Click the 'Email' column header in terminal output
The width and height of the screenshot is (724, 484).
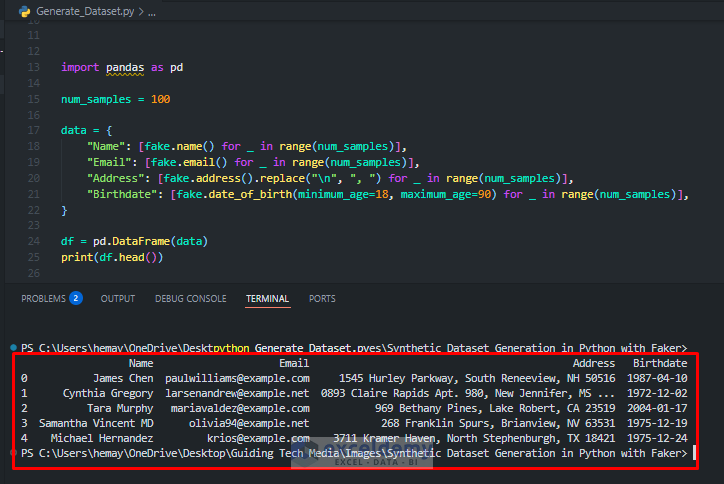tap(294, 363)
